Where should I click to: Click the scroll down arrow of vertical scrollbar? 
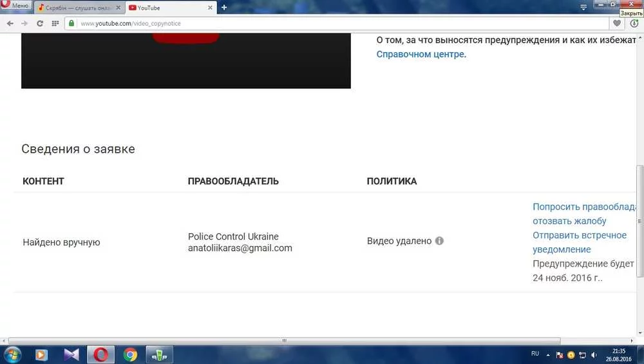(640, 333)
